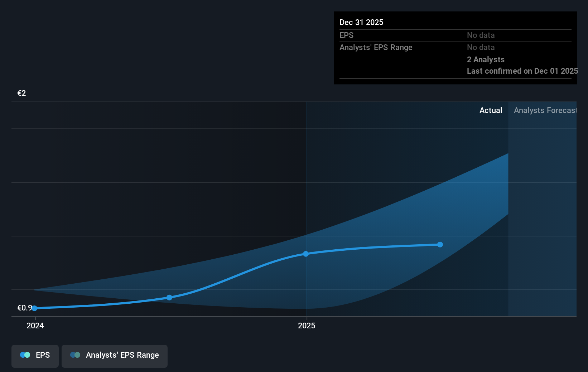Select the 2025 EPS data point

(x=305, y=254)
